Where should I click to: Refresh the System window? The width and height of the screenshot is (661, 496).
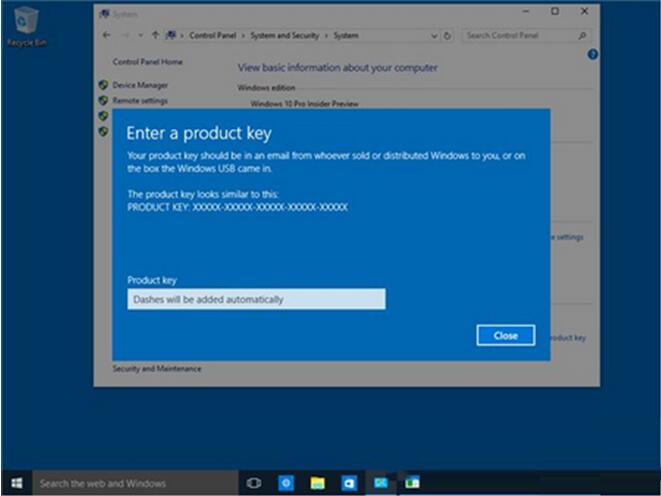[x=447, y=36]
